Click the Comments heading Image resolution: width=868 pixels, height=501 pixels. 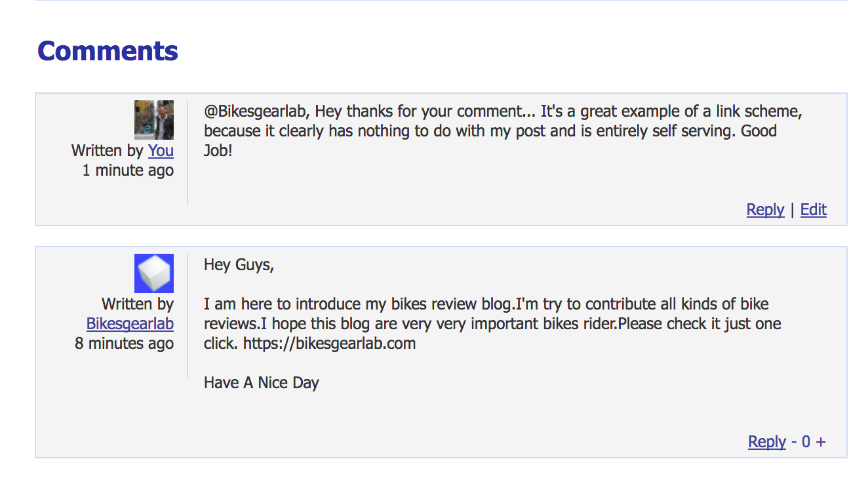point(108,51)
